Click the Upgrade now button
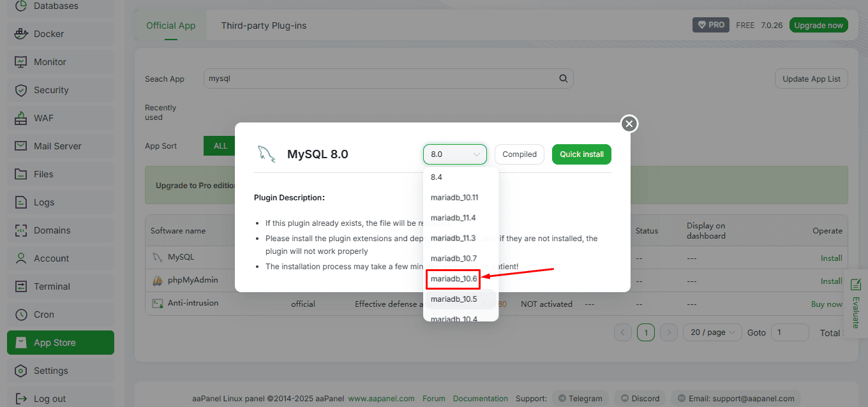 [818, 25]
